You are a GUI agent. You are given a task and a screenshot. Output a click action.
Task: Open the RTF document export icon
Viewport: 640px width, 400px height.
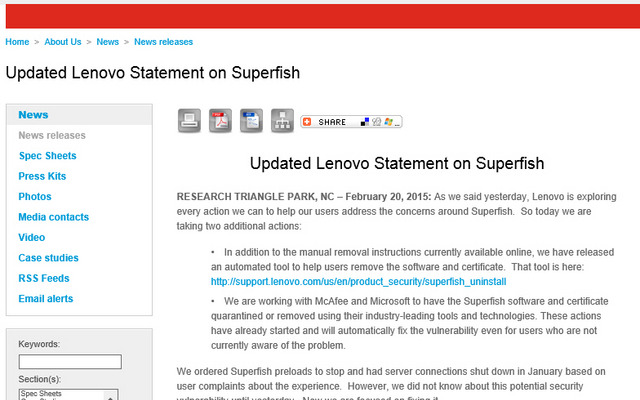251,121
